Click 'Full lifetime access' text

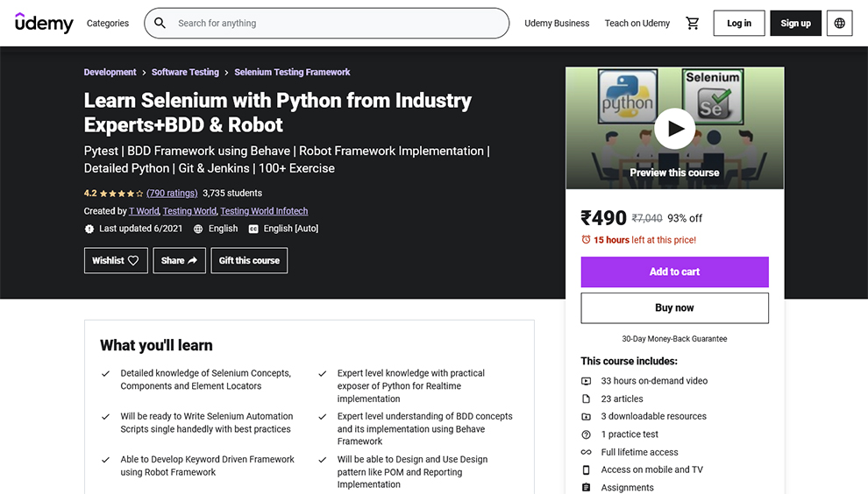[639, 452]
